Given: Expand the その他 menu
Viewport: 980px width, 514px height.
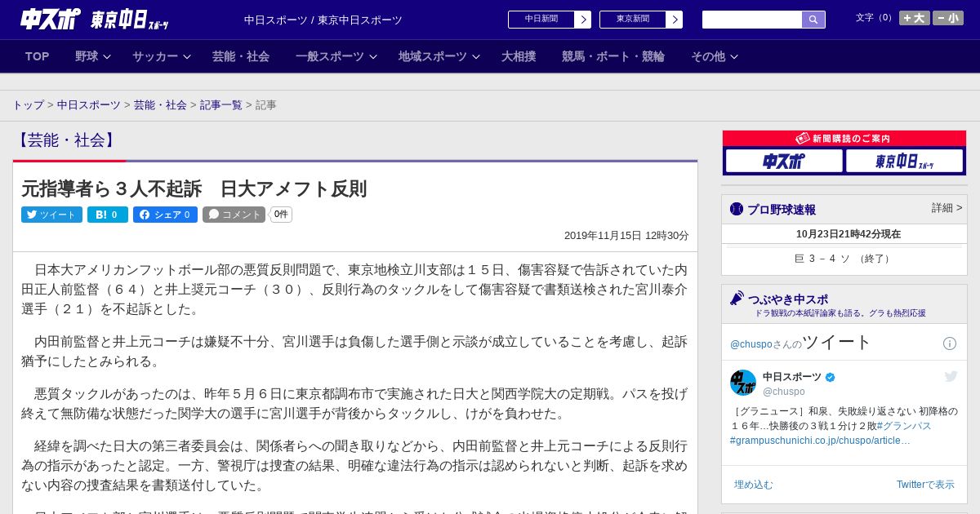Looking at the screenshot, I should [x=715, y=56].
